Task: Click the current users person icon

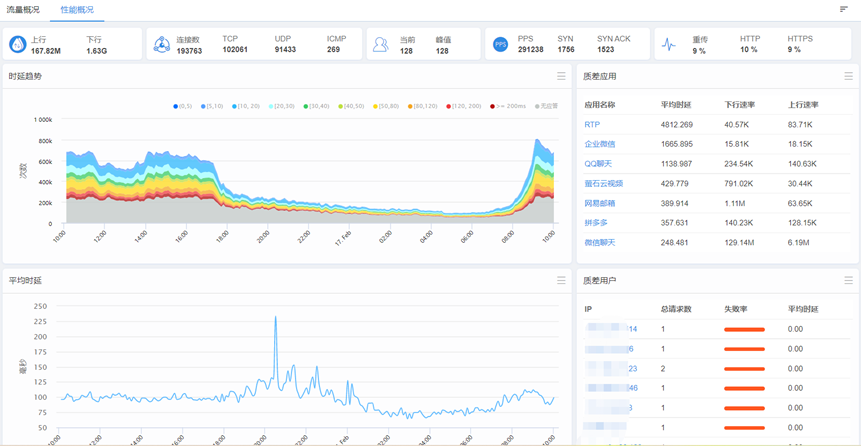Action: (x=380, y=44)
